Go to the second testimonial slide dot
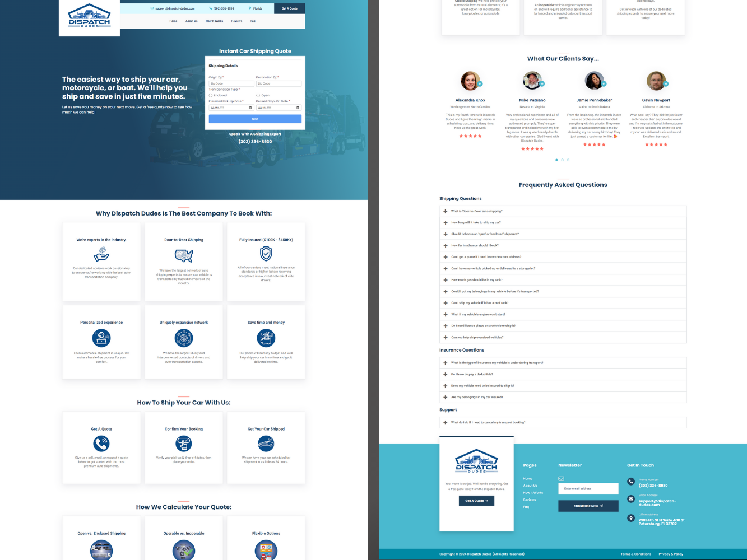Screen dimensions: 747x560 coord(563,160)
